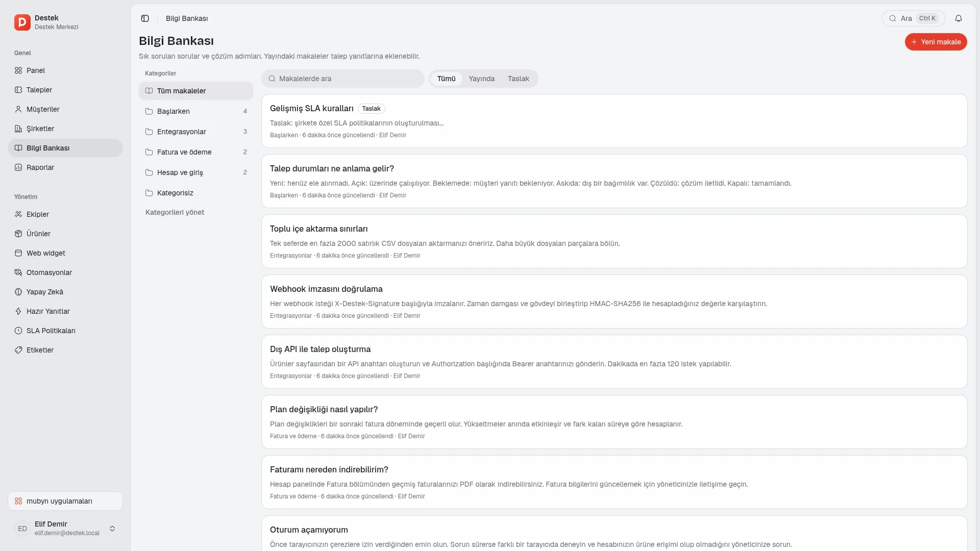Open article Faturamı nereden indirebilirim?
This screenshot has height=551, width=980.
click(615, 482)
